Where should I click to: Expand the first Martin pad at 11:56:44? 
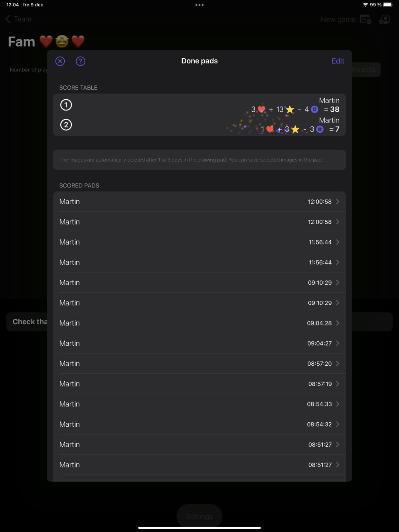pyautogui.click(x=199, y=242)
